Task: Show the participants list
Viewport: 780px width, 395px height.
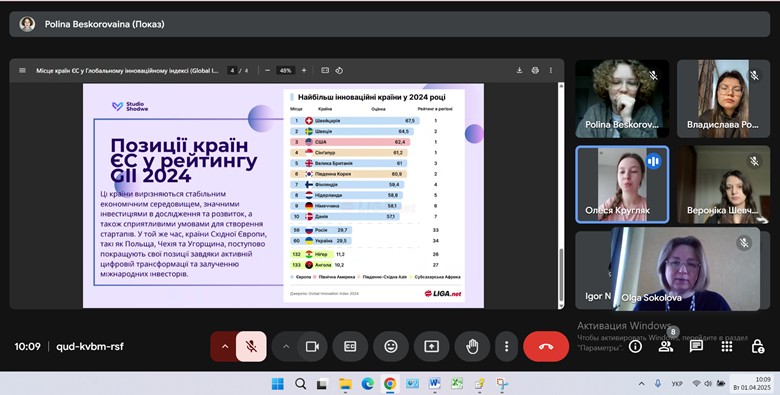Action: tap(666, 347)
